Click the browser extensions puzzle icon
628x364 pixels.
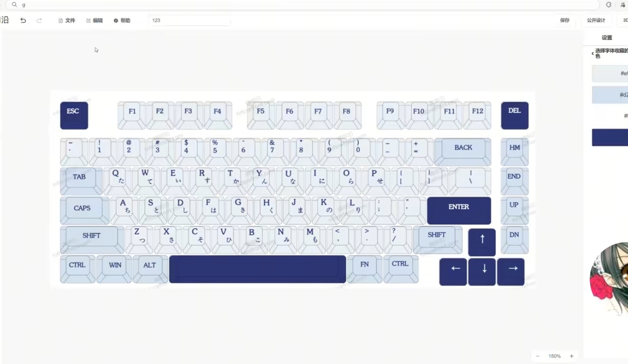[609, 4]
